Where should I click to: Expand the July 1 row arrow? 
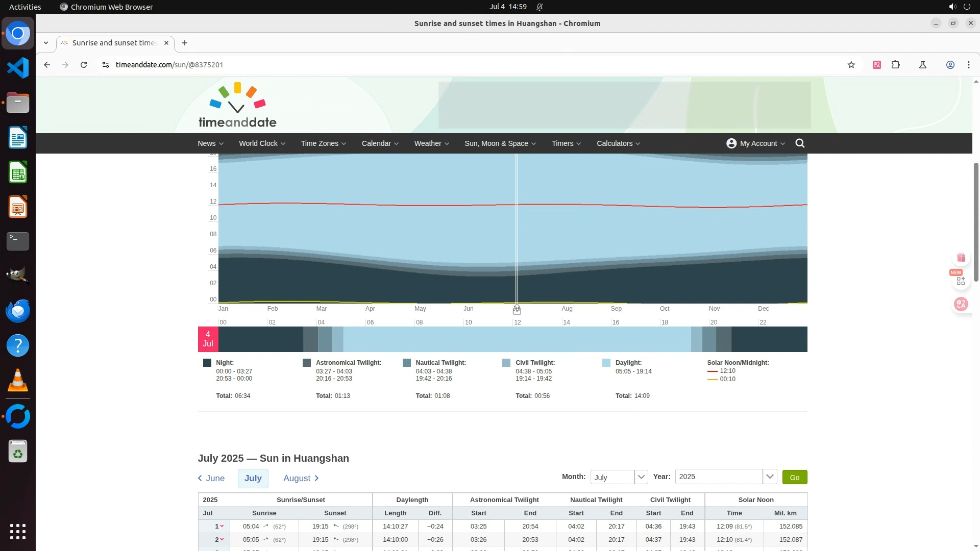(x=222, y=527)
